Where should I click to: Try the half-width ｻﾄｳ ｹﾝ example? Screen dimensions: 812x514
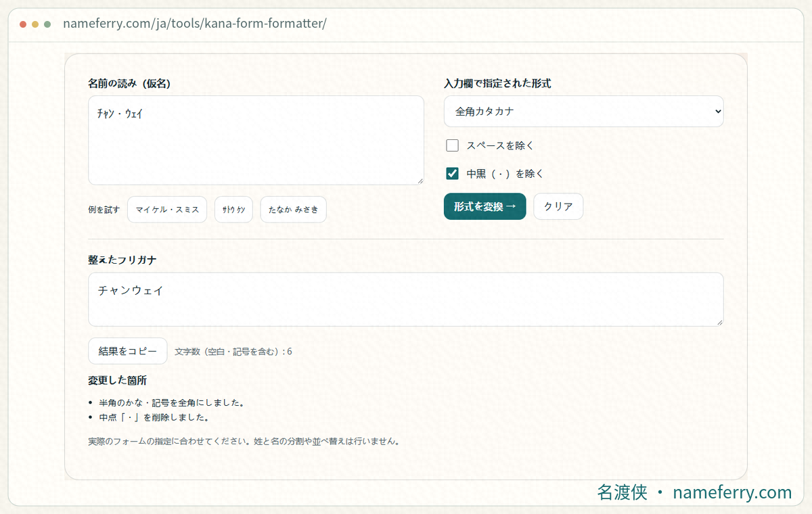tap(233, 210)
